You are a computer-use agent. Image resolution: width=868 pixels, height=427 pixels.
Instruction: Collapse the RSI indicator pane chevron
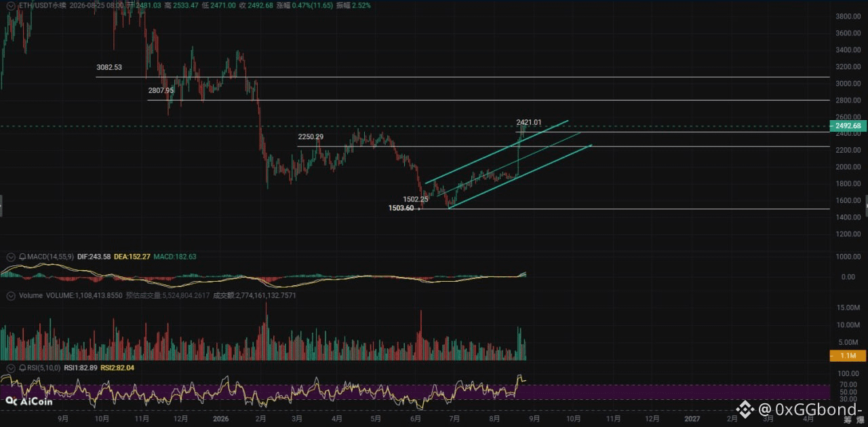tap(11, 367)
